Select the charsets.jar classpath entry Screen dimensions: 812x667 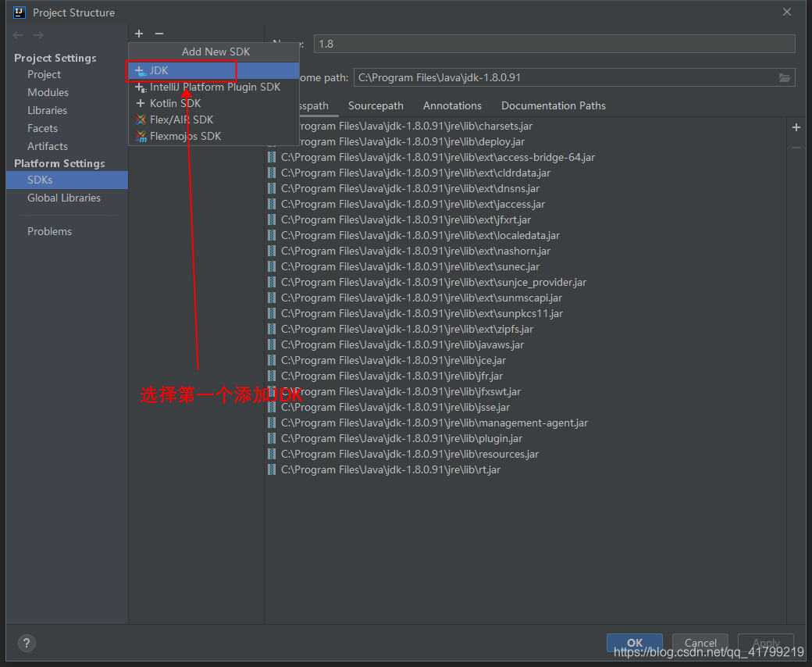[525, 127]
